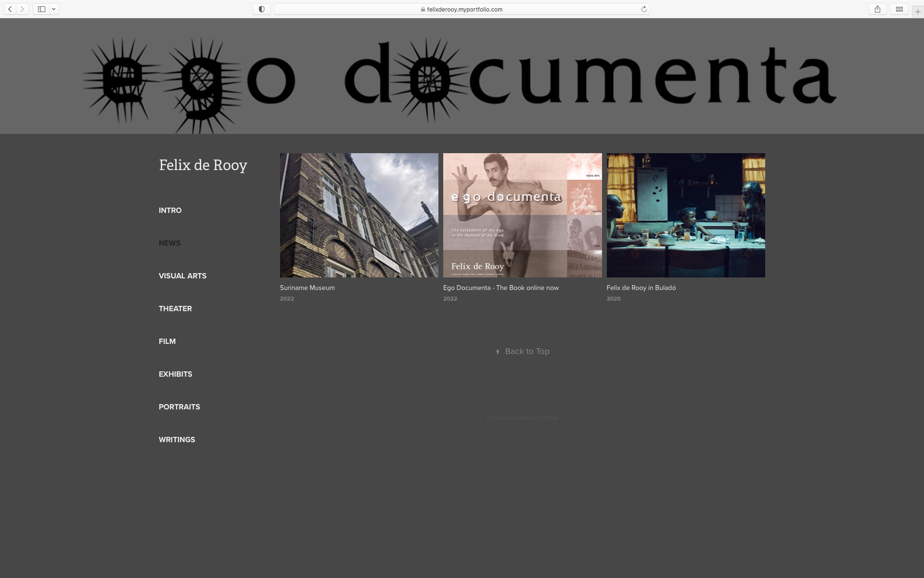The width and height of the screenshot is (924, 578).
Task: Open a new tab with plus
Action: (x=918, y=12)
